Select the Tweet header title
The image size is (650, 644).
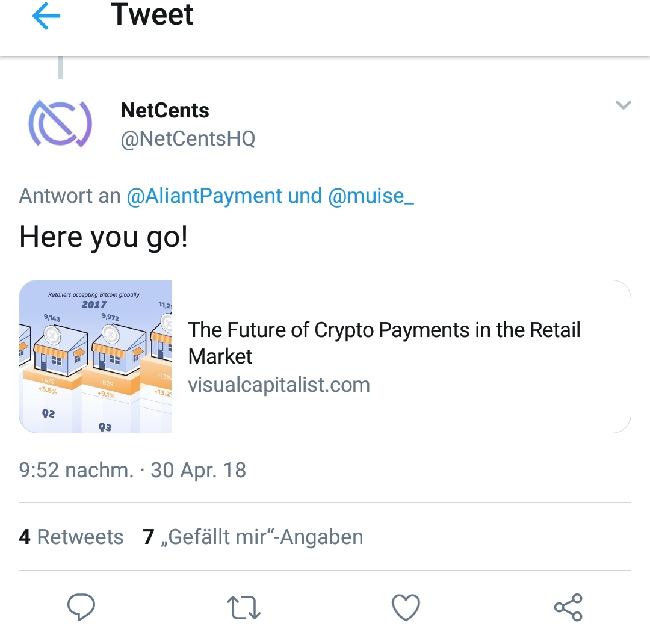151,16
